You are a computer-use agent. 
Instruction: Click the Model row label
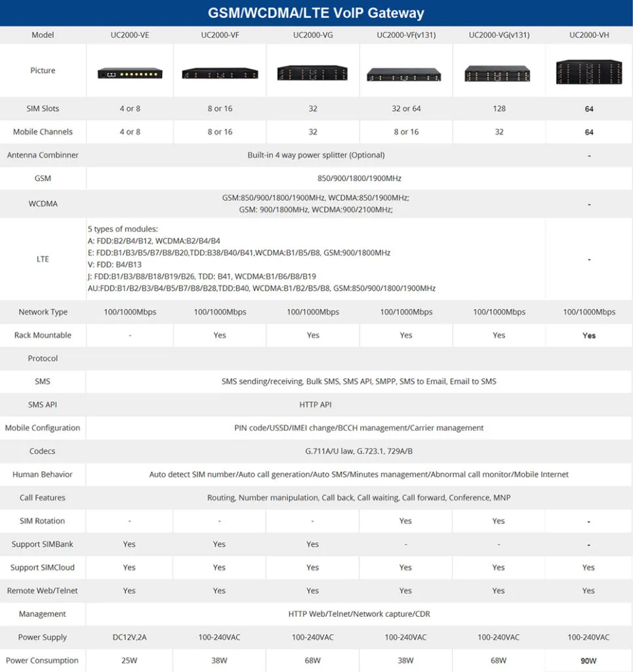(x=42, y=35)
